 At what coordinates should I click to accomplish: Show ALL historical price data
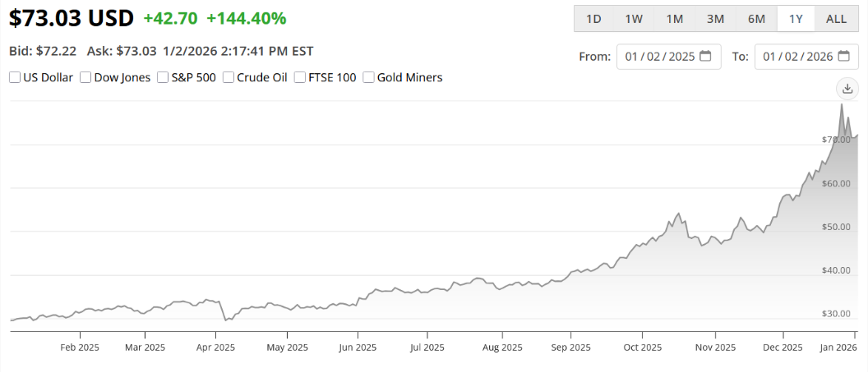point(836,19)
